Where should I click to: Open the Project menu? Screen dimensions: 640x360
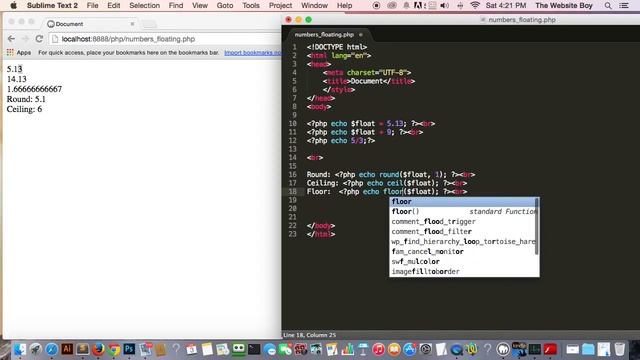click(x=280, y=5)
